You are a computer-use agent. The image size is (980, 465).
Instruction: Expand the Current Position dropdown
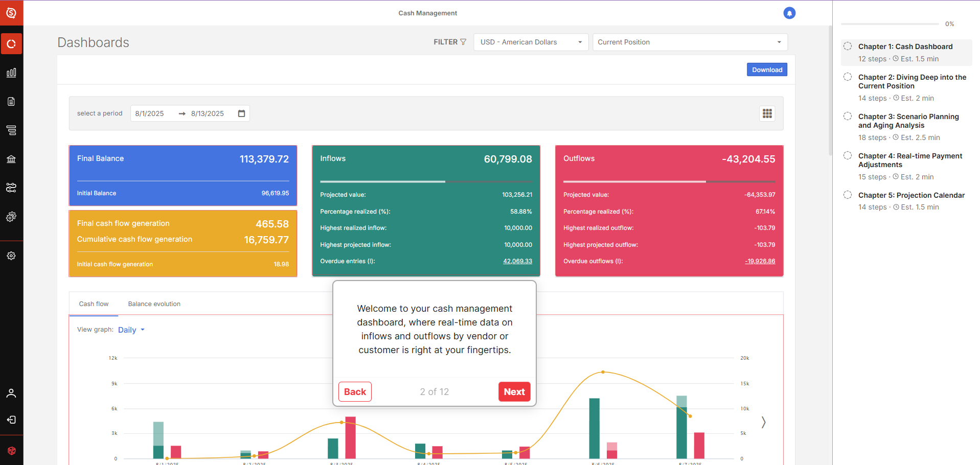(x=689, y=42)
